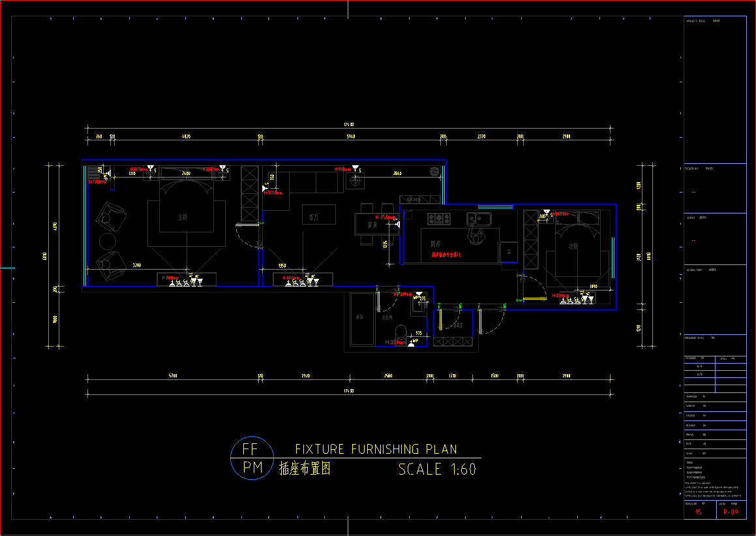
Task: Click the bathroom H:350mm socket label
Action: 394,342
